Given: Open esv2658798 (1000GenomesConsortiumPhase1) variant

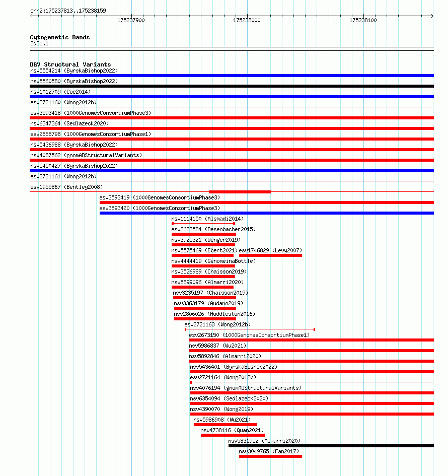Looking at the screenshot, I should 91,134.
